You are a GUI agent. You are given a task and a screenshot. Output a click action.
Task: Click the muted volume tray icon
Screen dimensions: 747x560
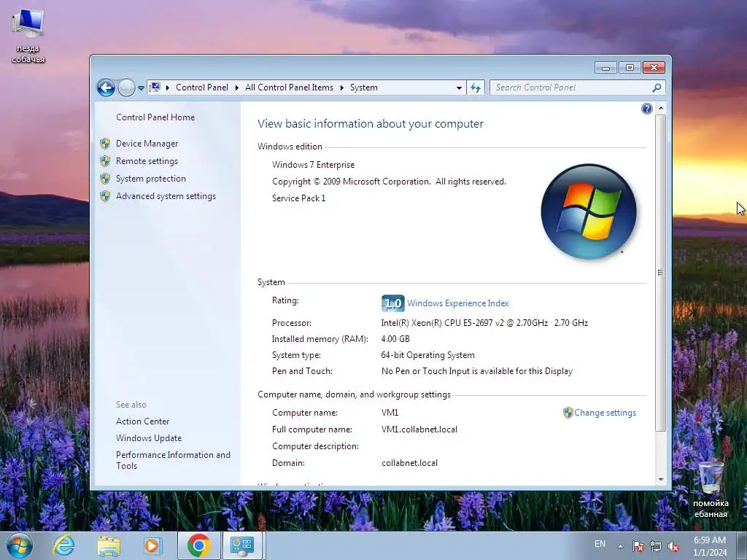pos(673,546)
